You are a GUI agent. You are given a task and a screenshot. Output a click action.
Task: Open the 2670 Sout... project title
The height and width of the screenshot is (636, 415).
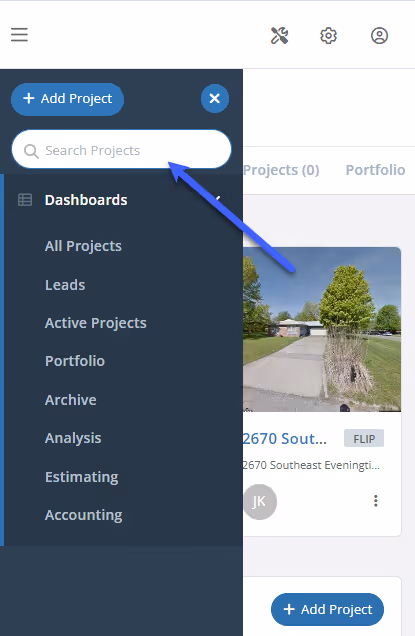coord(284,438)
